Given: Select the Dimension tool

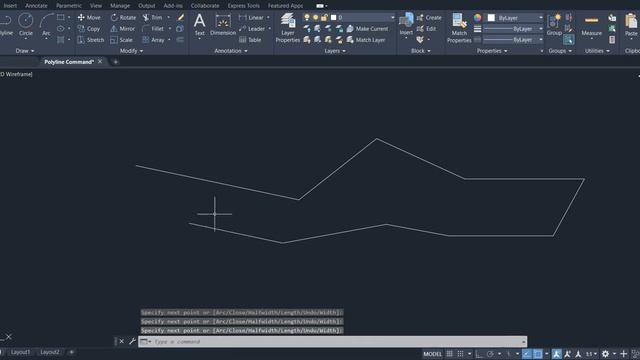Looking at the screenshot, I should click(x=223, y=24).
